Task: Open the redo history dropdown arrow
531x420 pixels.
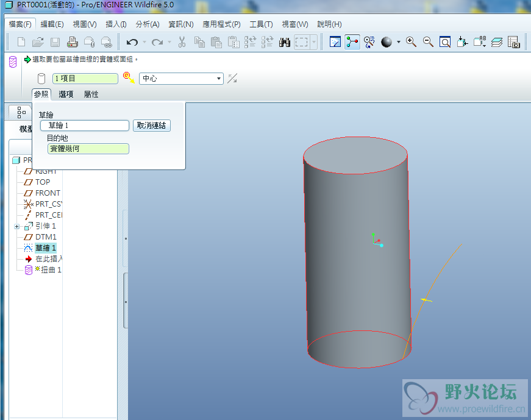Action: tap(169, 42)
